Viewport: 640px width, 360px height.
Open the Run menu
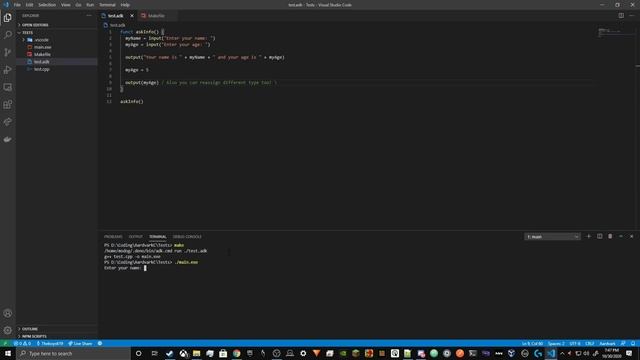pos(90,5)
